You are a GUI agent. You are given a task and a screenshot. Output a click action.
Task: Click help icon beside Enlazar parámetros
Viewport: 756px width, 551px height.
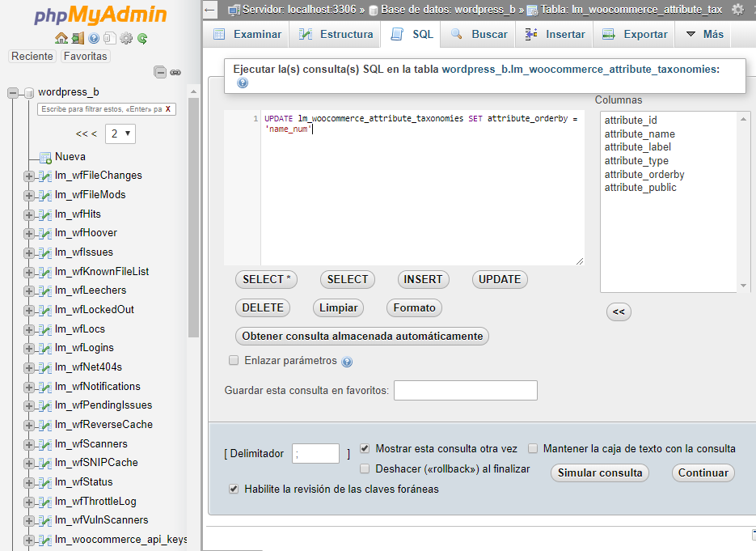pyautogui.click(x=347, y=362)
